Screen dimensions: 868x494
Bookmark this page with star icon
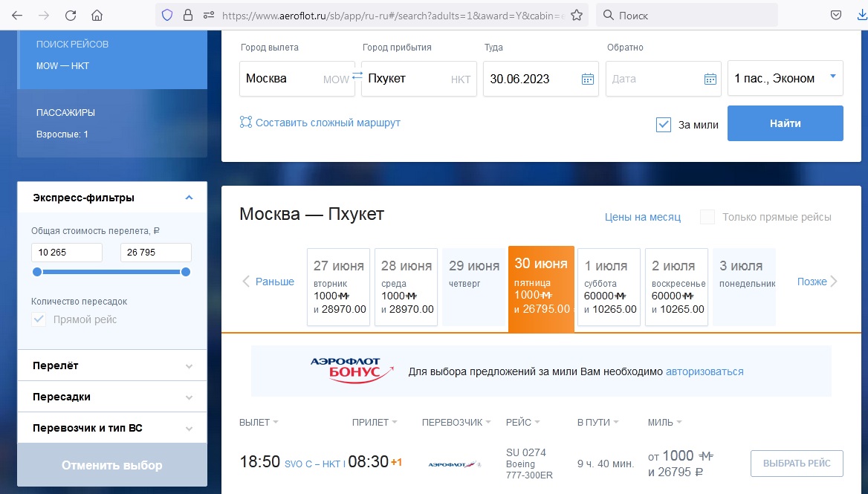tap(576, 15)
